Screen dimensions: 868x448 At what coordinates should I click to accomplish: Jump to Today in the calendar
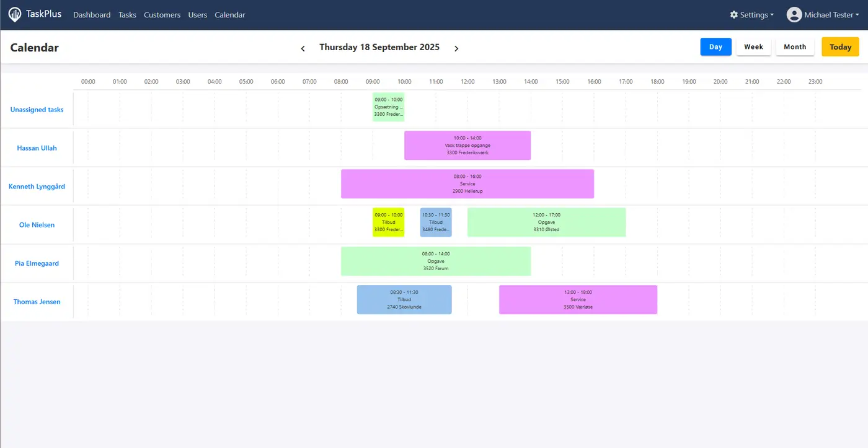click(x=840, y=47)
